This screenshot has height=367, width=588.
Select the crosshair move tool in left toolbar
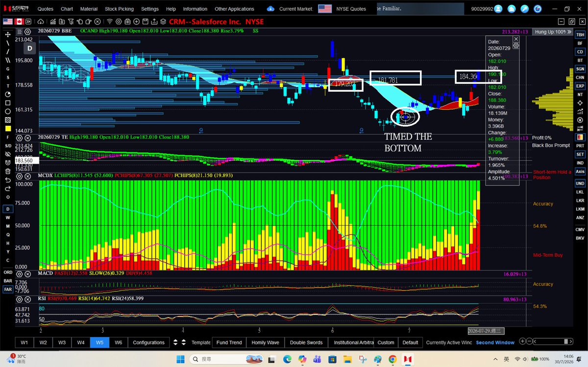[8, 34]
